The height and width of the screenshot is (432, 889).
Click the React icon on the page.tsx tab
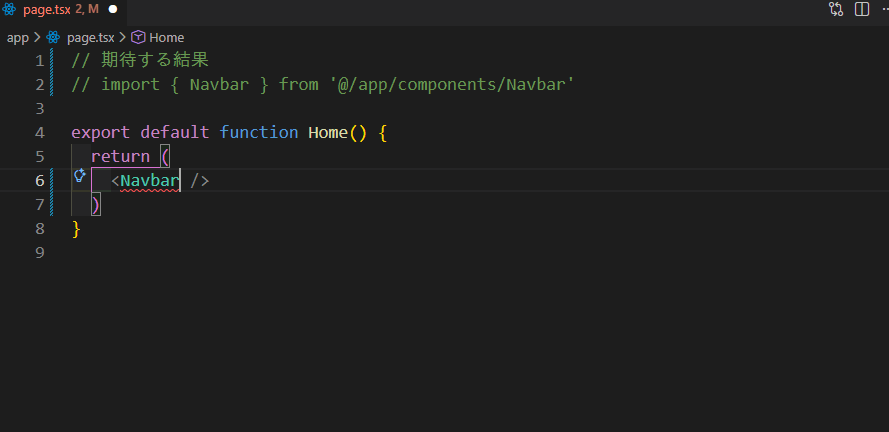point(9,9)
